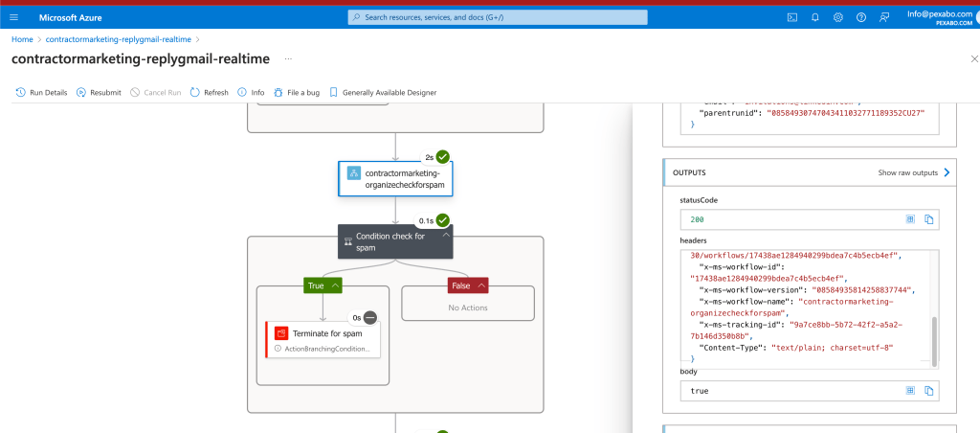Select the contractormarketing-organizecheckforspam action node

(x=395, y=179)
